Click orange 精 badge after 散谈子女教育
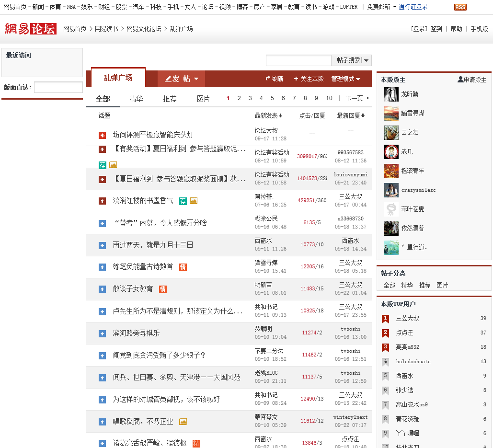This screenshot has height=448, width=493. [x=162, y=289]
